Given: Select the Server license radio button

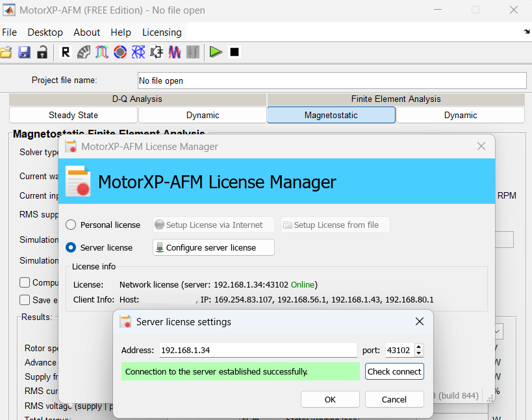Looking at the screenshot, I should tap(71, 246).
